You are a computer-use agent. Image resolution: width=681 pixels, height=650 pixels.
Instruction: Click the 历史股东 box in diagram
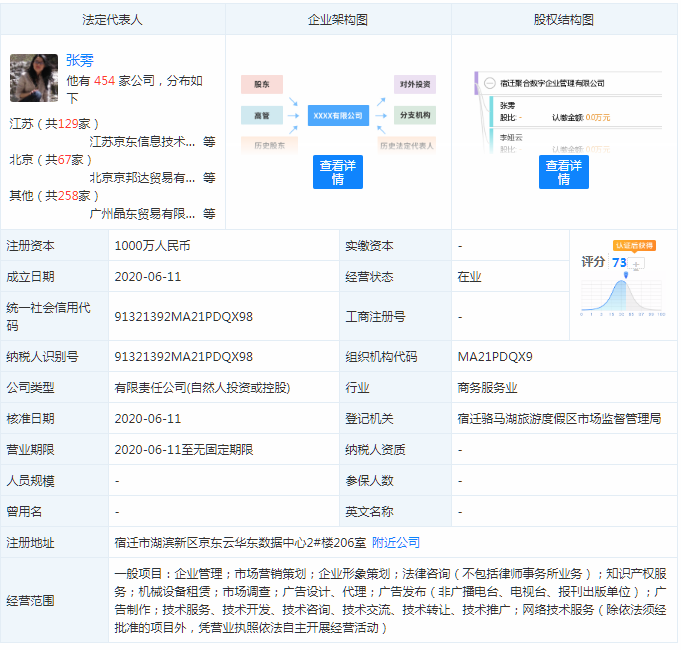point(269,145)
